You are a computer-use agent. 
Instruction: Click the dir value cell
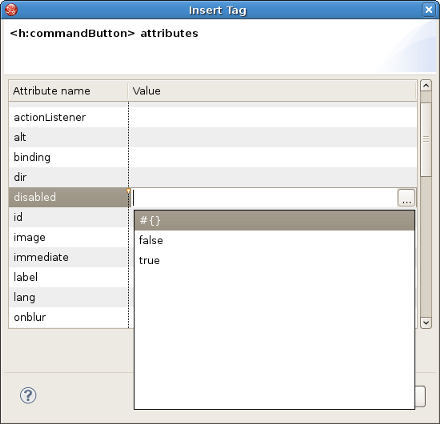tap(273, 177)
